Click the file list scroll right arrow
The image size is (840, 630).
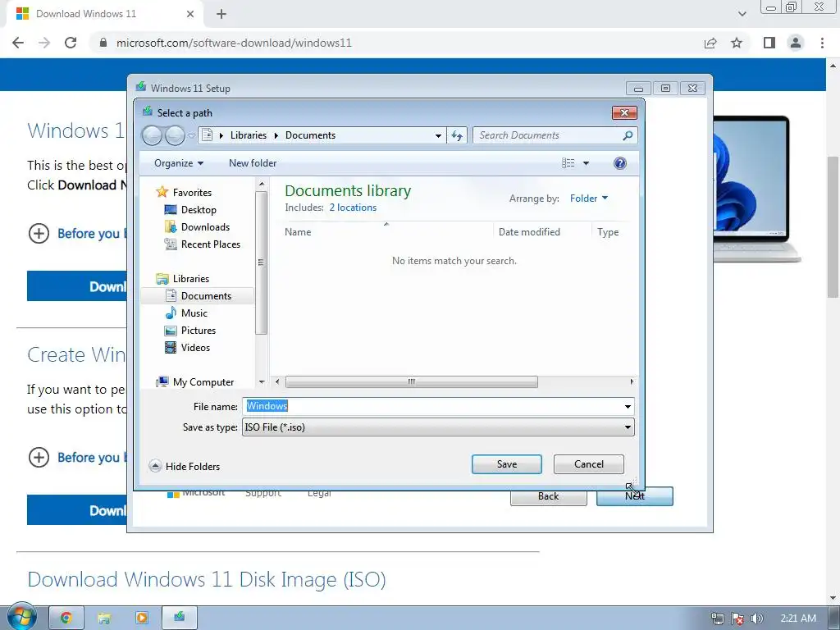pos(632,382)
